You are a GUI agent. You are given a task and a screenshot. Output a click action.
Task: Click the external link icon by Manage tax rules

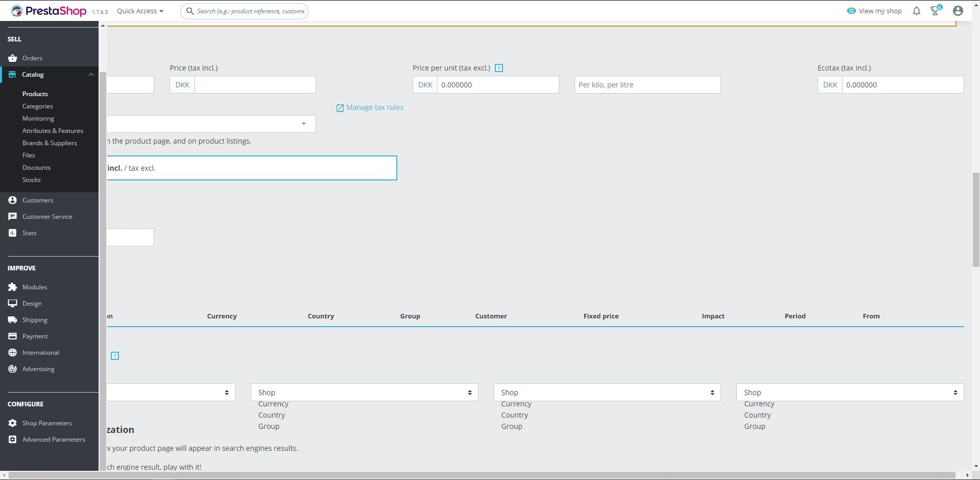click(340, 108)
